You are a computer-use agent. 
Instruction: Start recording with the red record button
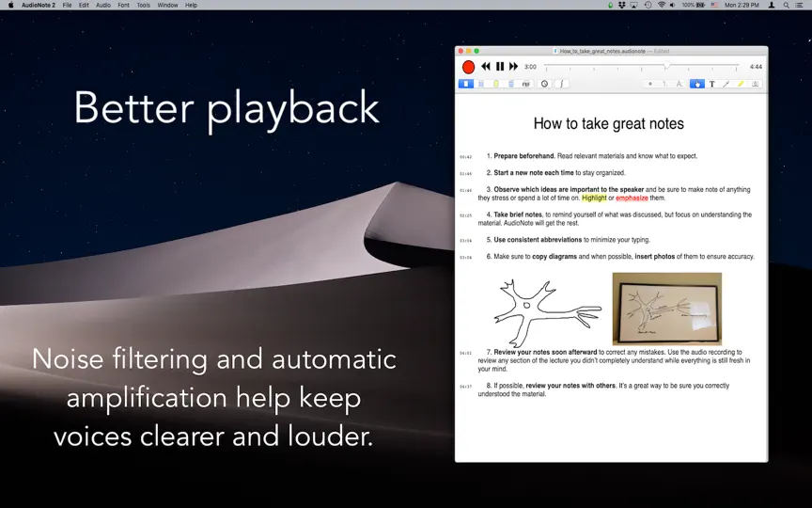pyautogui.click(x=468, y=67)
